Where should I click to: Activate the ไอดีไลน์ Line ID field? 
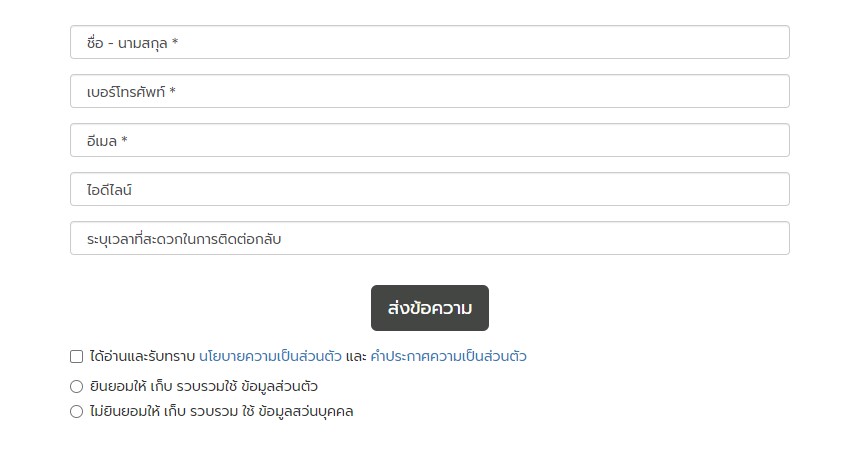(430, 189)
